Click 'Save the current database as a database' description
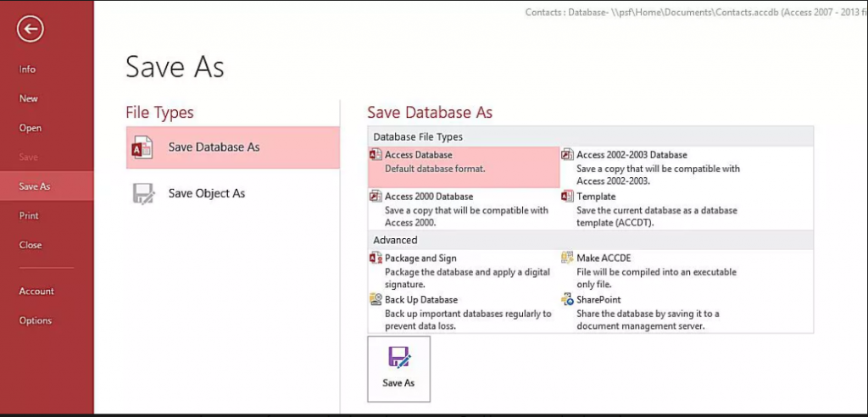Screen dimensions: 868x417 coord(657,210)
